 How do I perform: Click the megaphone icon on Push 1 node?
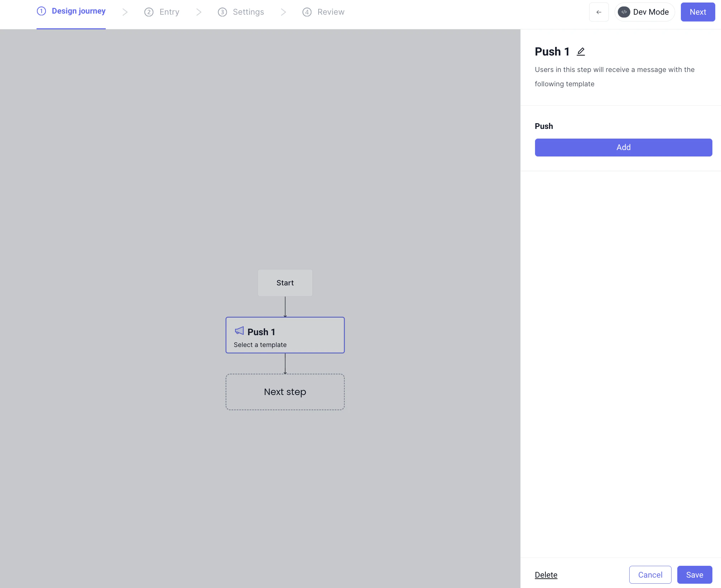(239, 331)
